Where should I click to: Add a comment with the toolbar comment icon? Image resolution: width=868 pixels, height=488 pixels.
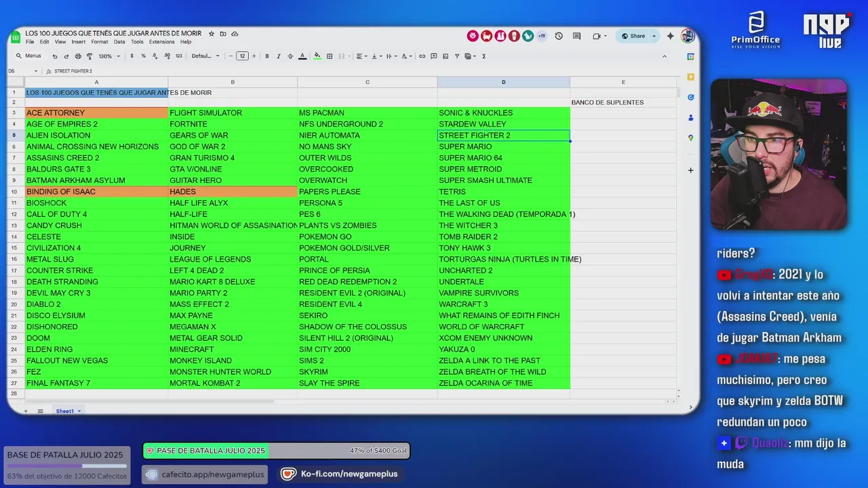click(x=434, y=56)
